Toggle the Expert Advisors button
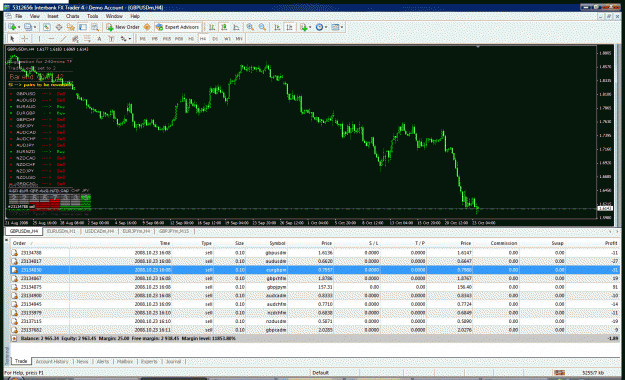The height and width of the screenshot is (380, 625). 177,27
